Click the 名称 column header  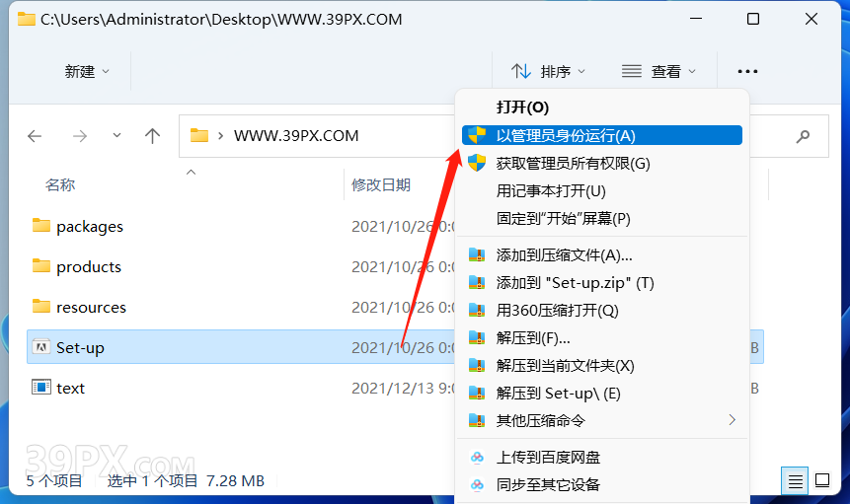coord(60,185)
